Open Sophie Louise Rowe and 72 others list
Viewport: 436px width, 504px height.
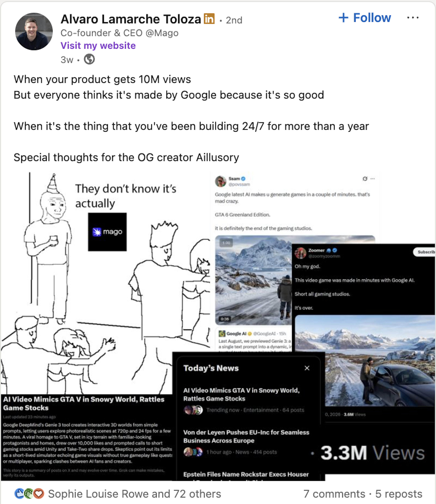coord(135,494)
